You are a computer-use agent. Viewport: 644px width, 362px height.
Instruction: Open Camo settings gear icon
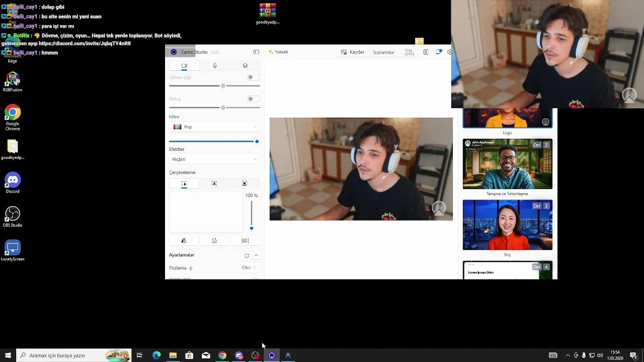(449, 52)
